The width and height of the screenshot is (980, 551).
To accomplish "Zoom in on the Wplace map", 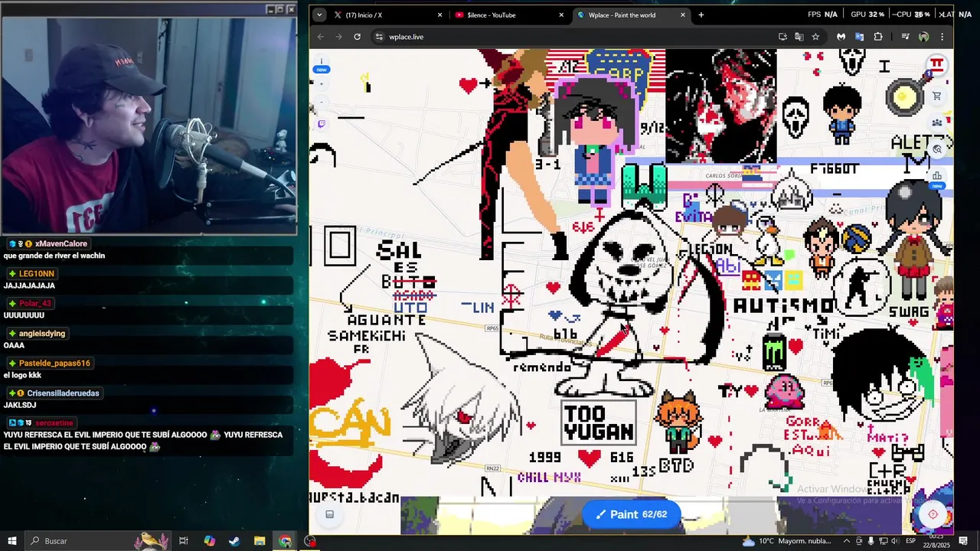I will point(322,84).
